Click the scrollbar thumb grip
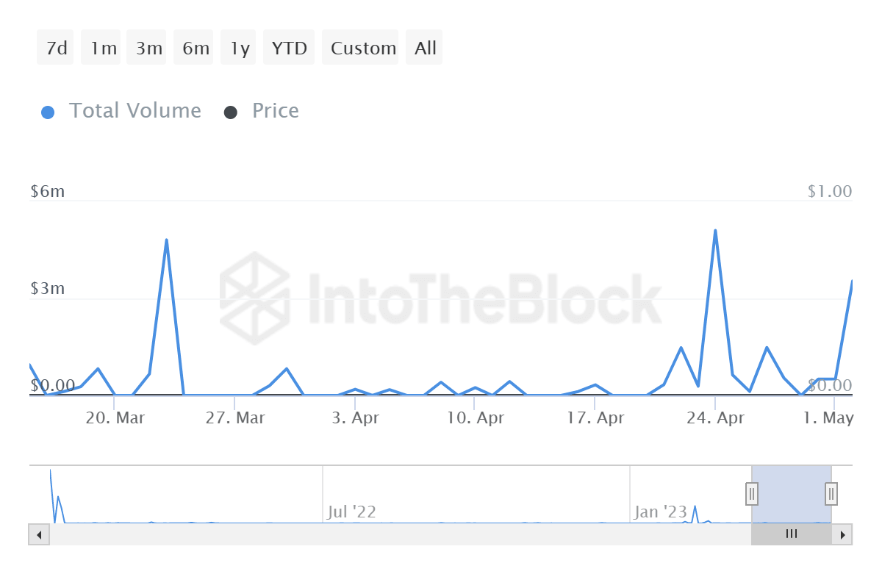Viewport: 882px width, 588px height. pyautogui.click(x=791, y=534)
